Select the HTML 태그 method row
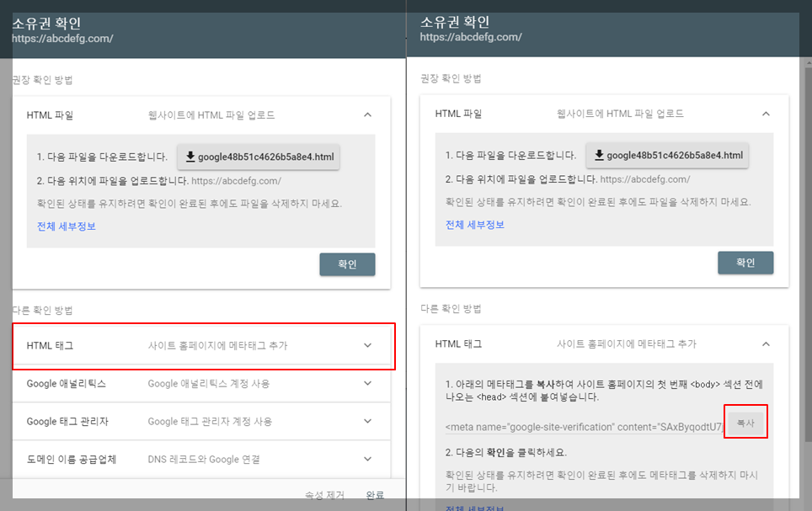Viewport: 812px width, 511px height. coord(202,345)
